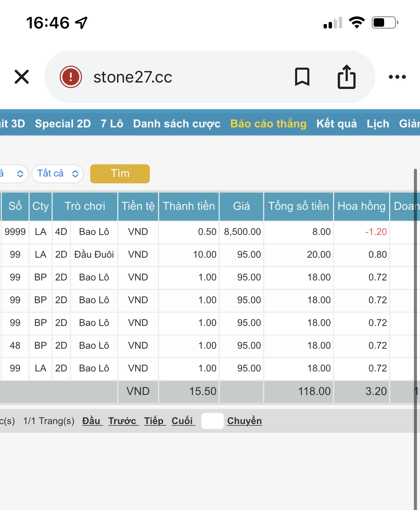The height and width of the screenshot is (510, 420).
Task: Tap the stone27.cc address text
Action: coord(133,77)
